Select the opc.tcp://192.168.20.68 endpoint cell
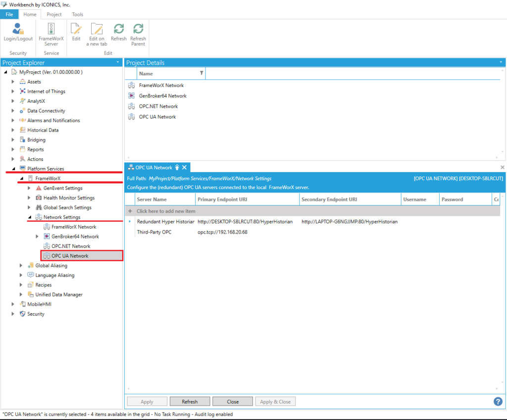The image size is (507, 420). (222, 232)
